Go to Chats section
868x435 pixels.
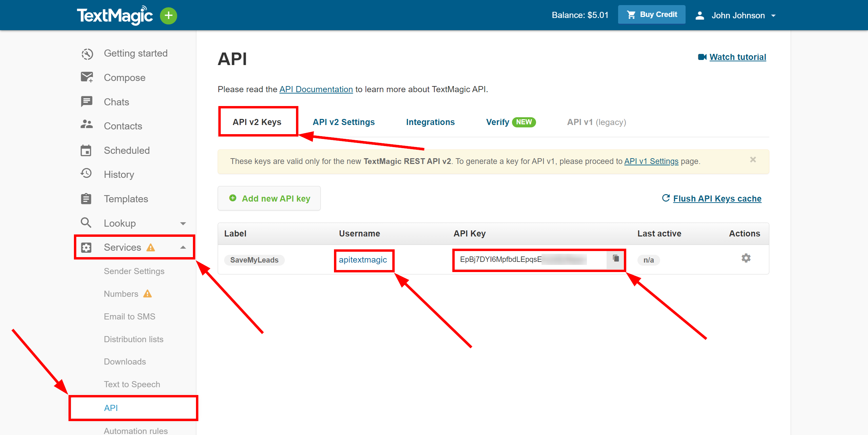tap(116, 102)
